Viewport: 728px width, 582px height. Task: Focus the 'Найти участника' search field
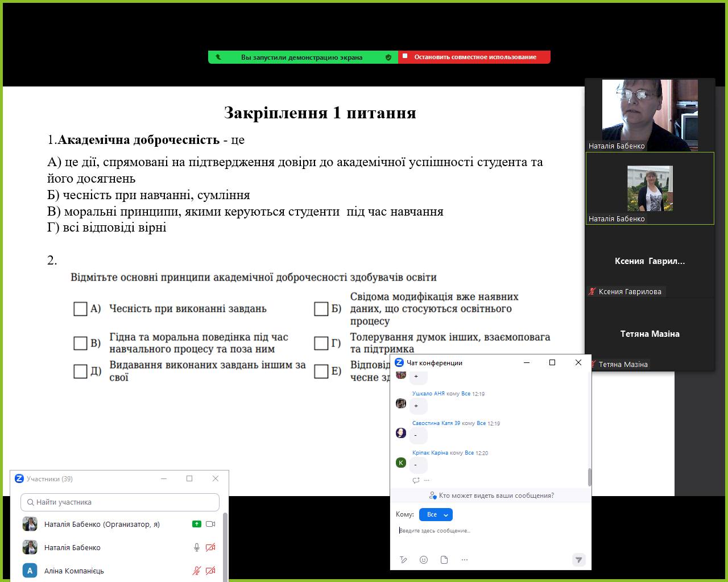[120, 502]
